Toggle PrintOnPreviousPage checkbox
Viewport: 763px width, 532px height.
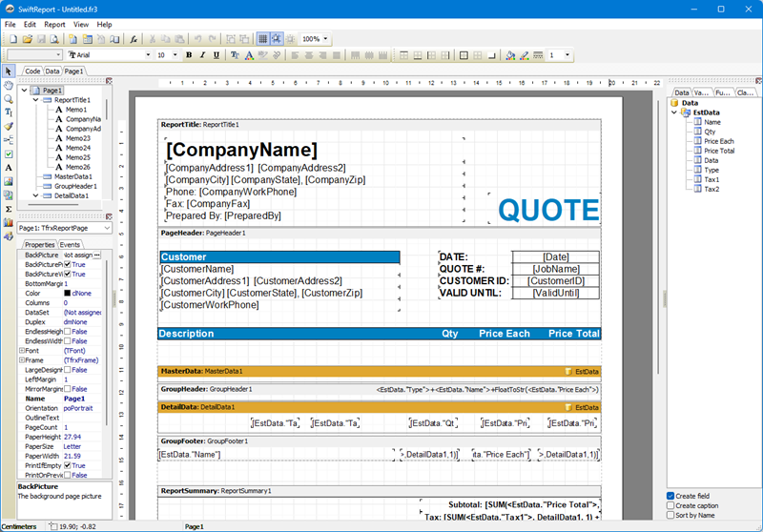click(68, 475)
